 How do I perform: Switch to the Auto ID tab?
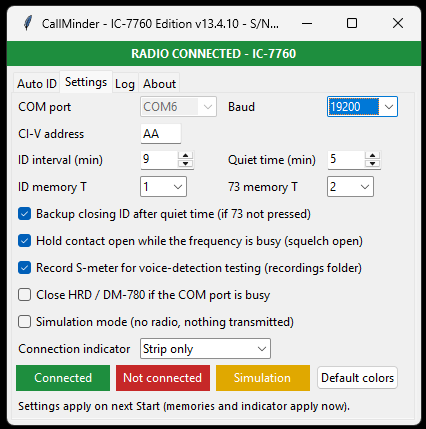(37, 84)
